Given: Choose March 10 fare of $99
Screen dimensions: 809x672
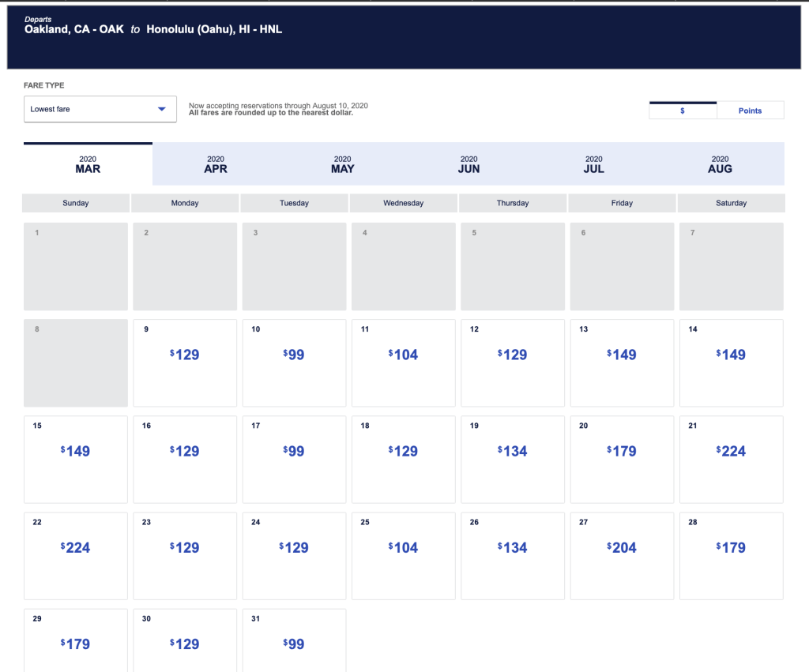Looking at the screenshot, I should click(294, 355).
